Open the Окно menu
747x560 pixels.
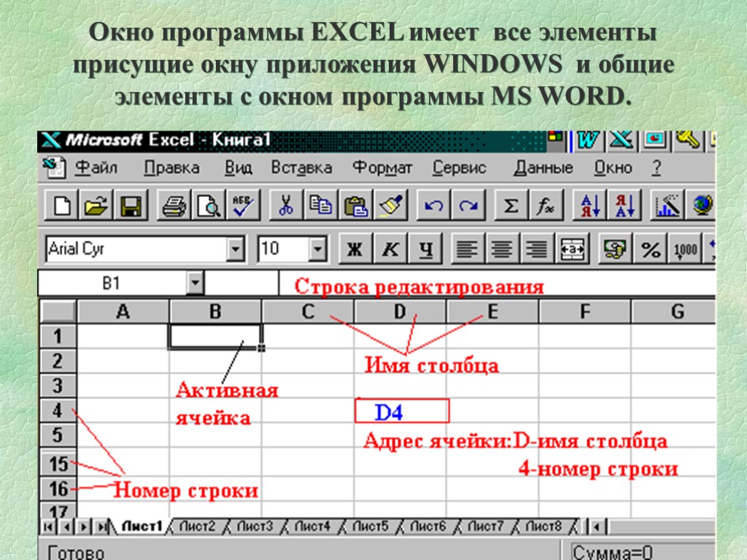pyautogui.click(x=613, y=168)
